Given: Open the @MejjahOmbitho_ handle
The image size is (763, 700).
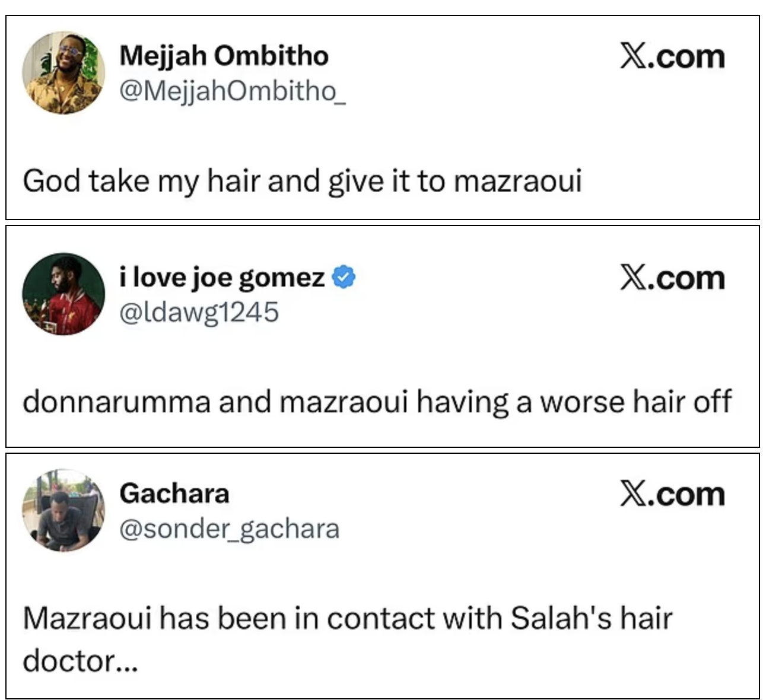Looking at the screenshot, I should tap(232, 90).
